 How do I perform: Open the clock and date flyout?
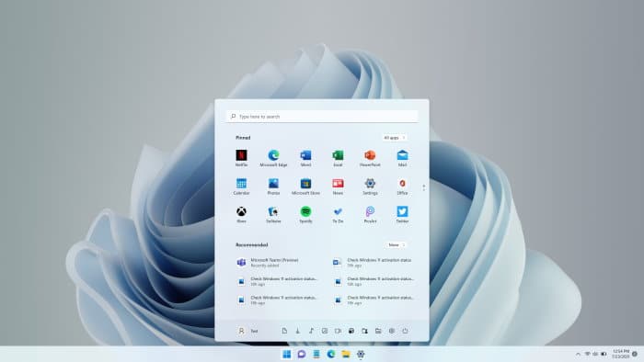[x=621, y=355]
